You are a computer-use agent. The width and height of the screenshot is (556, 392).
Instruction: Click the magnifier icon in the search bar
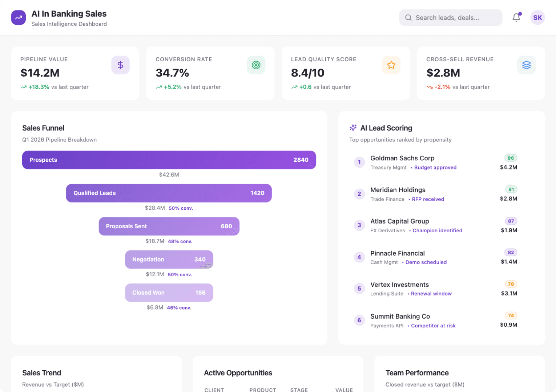[x=408, y=17]
